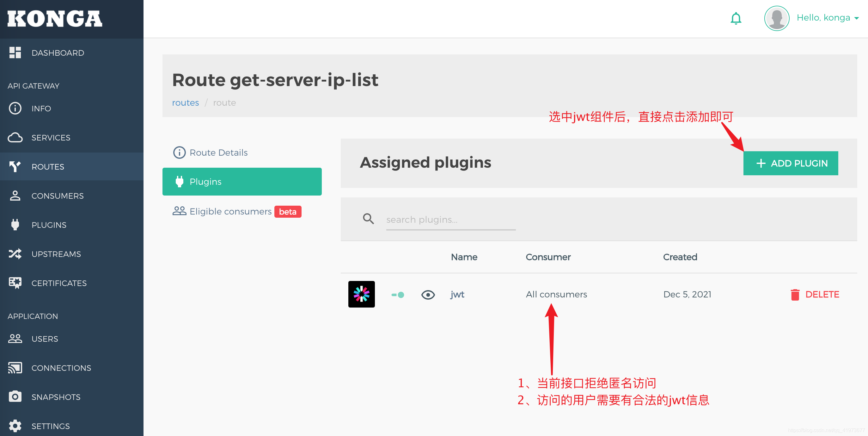Open the Hello, konga user dropdown
The height and width of the screenshot is (436, 868).
pos(827,18)
